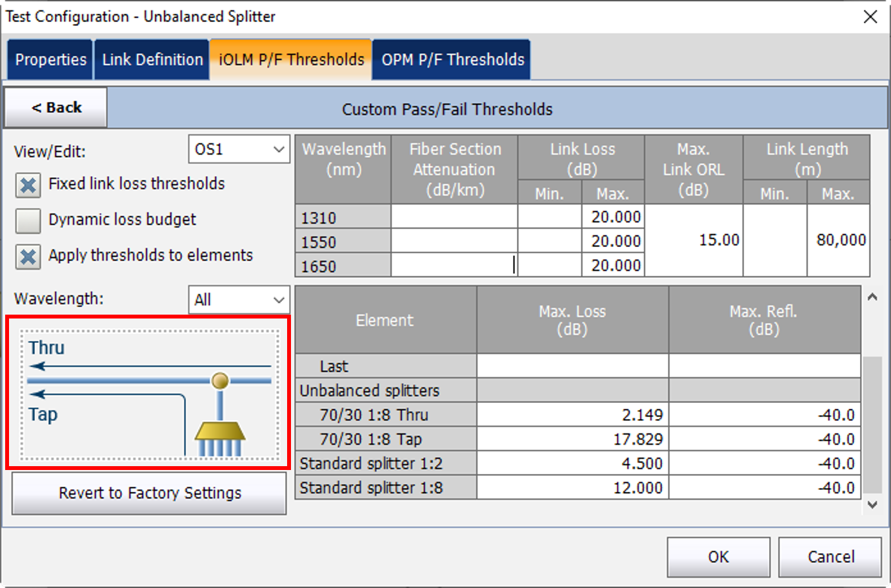
Task: Edit splitter 1:2 max loss 4.500
Action: 573,464
